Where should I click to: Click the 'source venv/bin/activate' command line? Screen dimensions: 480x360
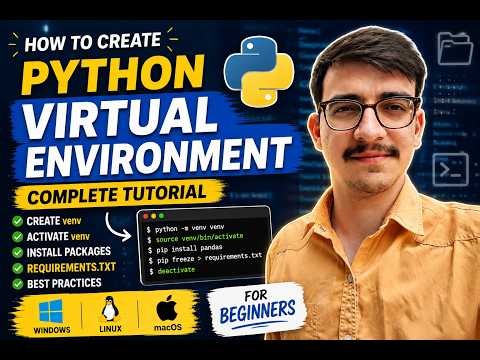(195, 238)
